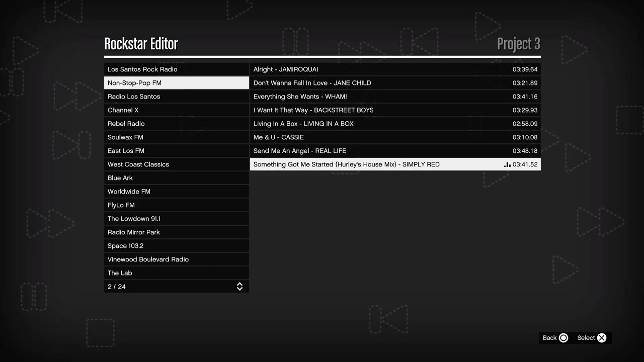Choose Soulwax FM station
644x362 pixels.
pos(177,137)
